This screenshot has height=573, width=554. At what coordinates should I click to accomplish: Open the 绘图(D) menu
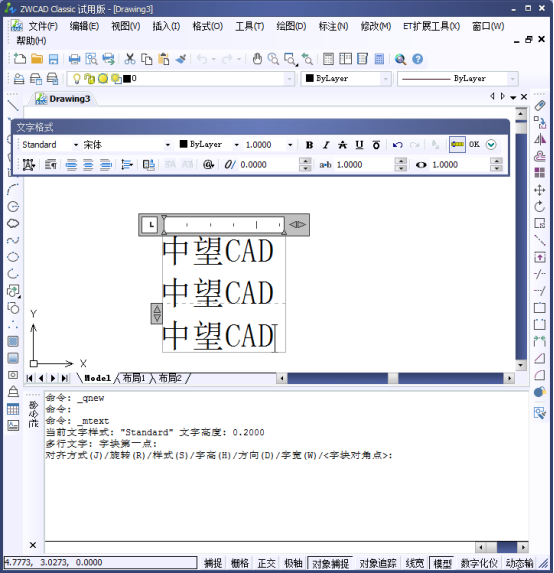(291, 26)
